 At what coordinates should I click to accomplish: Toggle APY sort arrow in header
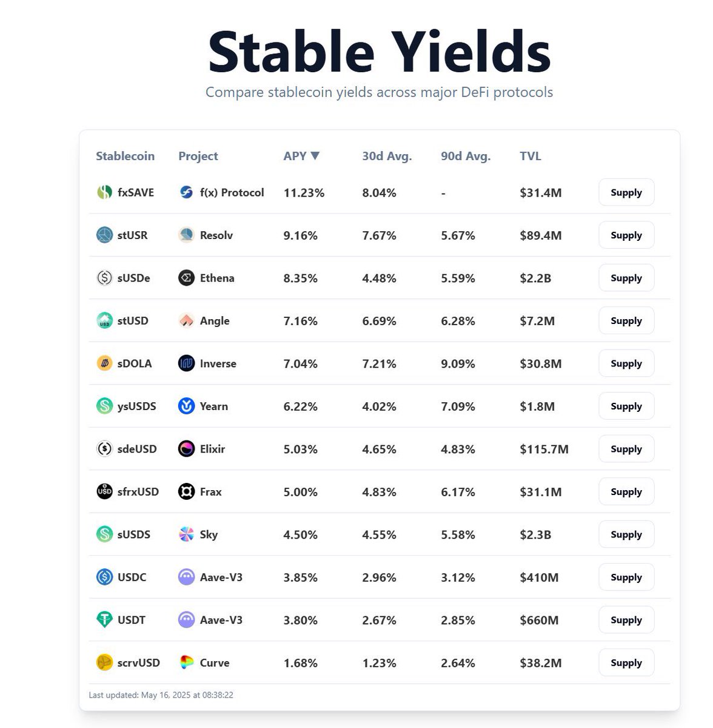(x=315, y=156)
